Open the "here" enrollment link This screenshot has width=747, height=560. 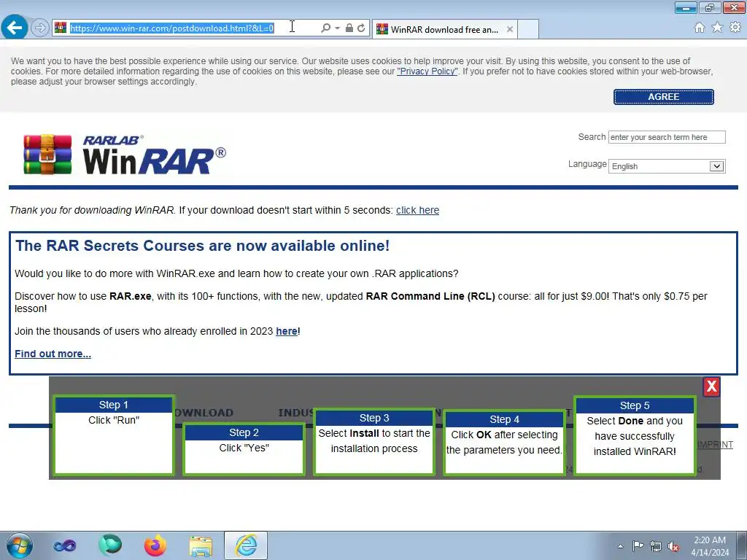(286, 331)
